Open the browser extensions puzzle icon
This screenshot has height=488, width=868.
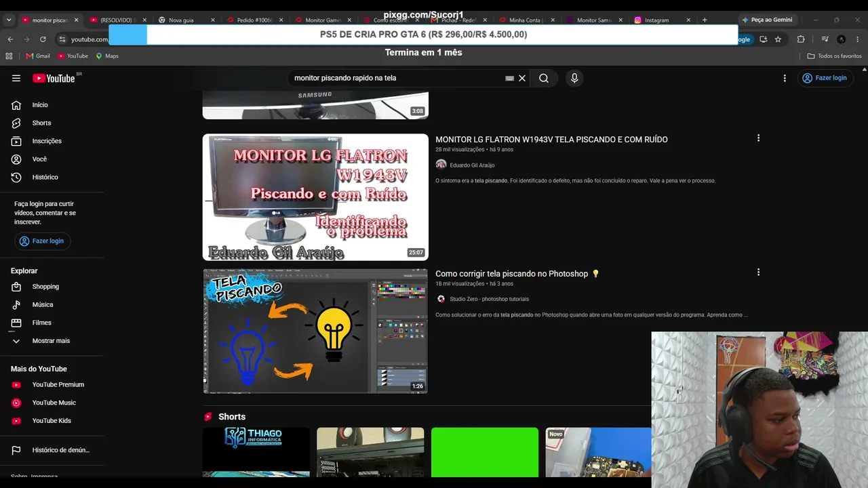coord(801,39)
